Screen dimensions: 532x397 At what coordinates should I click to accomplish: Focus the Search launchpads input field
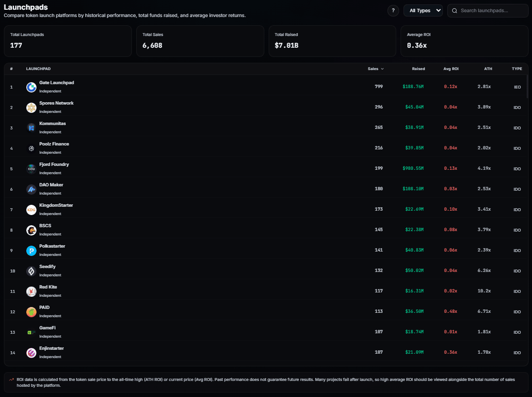pyautogui.click(x=488, y=11)
